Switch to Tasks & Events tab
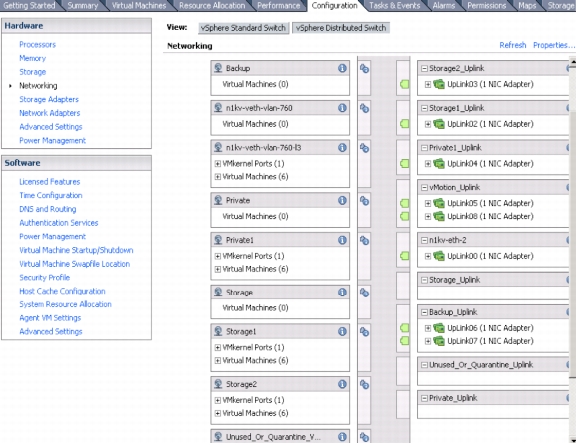 pos(394,6)
